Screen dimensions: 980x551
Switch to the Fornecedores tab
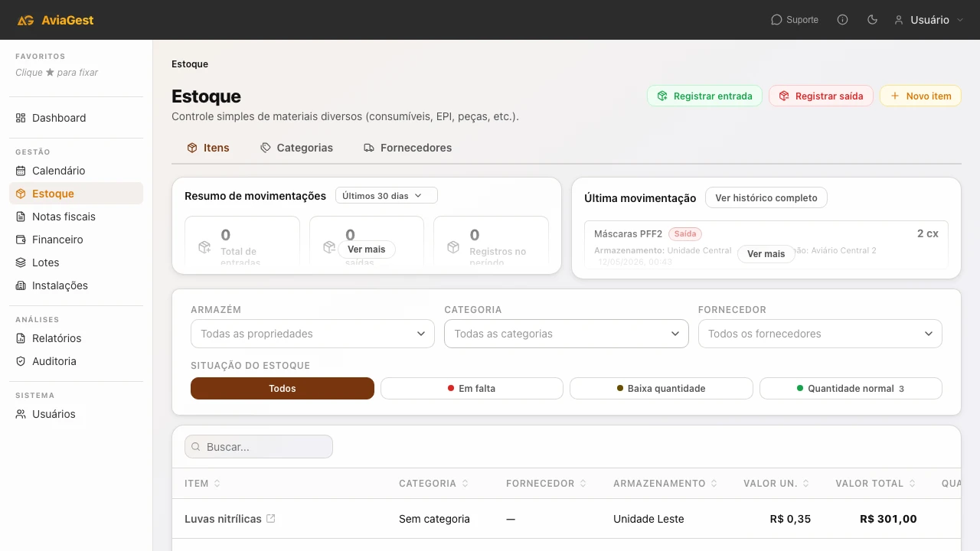[407, 148]
